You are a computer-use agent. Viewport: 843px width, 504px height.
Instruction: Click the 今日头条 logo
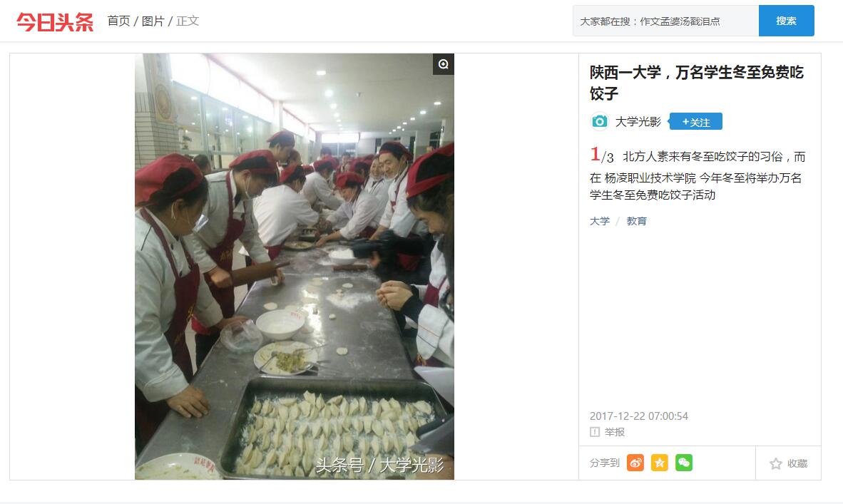pos(54,21)
